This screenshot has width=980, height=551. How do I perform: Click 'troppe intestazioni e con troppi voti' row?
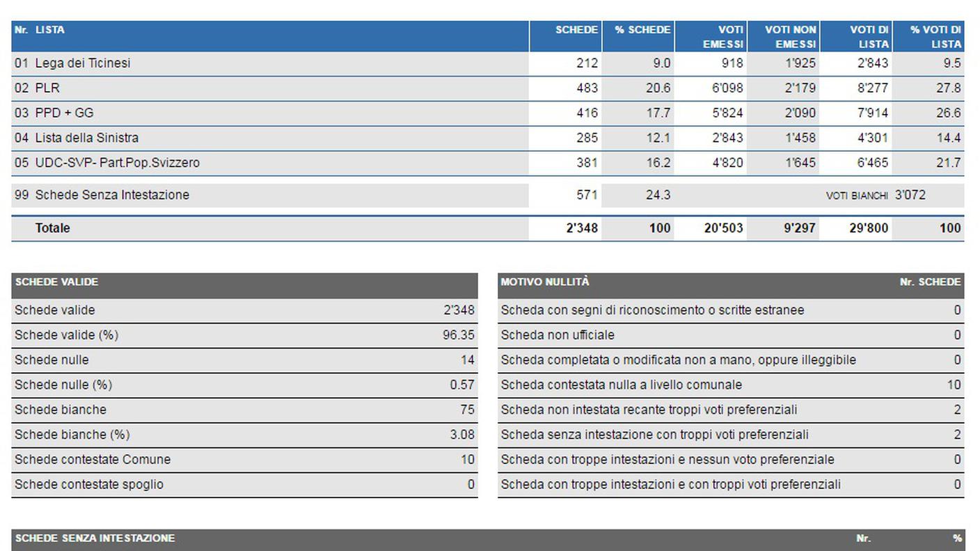731,485
